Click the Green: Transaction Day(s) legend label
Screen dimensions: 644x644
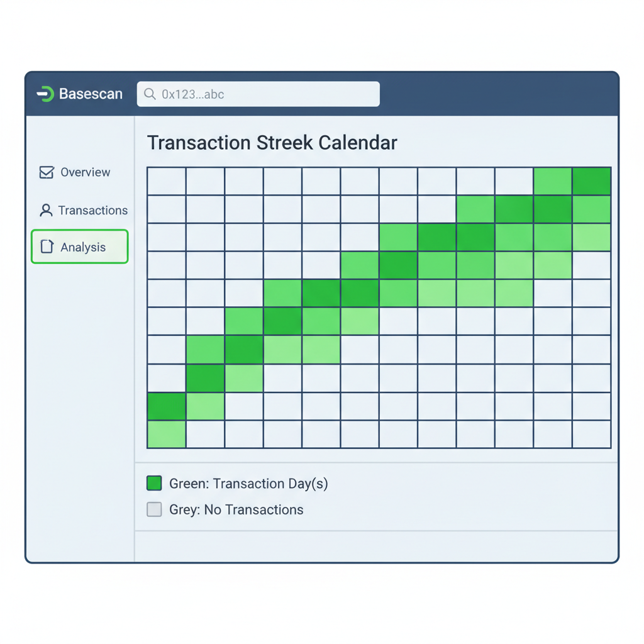coord(248,483)
